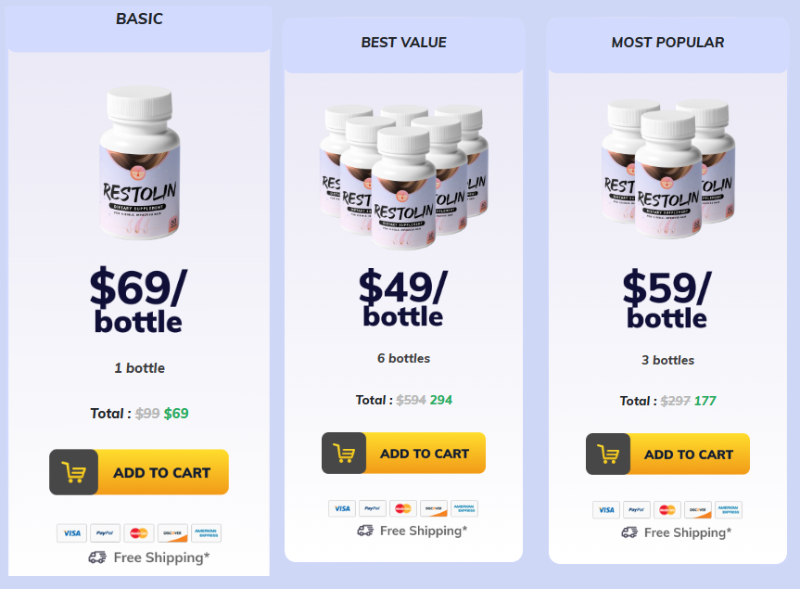Click cart icon on Most Popular button
Viewport: 800px width, 589px height.
pyautogui.click(x=608, y=454)
